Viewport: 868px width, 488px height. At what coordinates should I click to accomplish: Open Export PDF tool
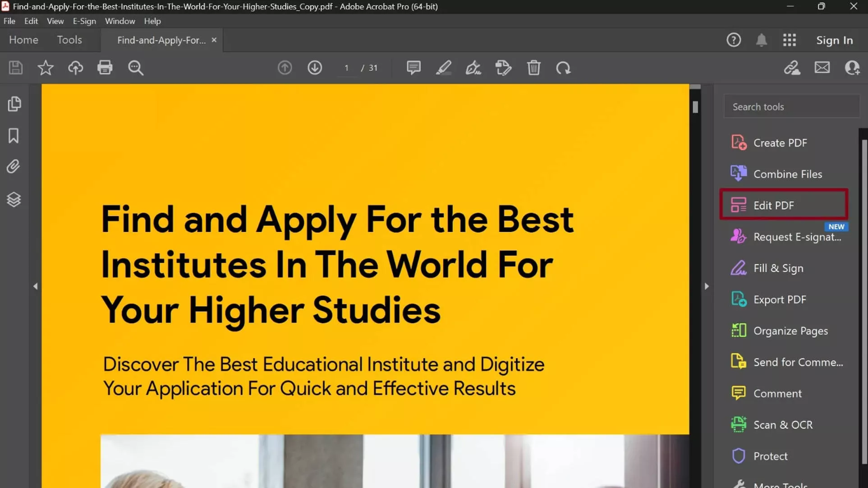click(x=784, y=299)
